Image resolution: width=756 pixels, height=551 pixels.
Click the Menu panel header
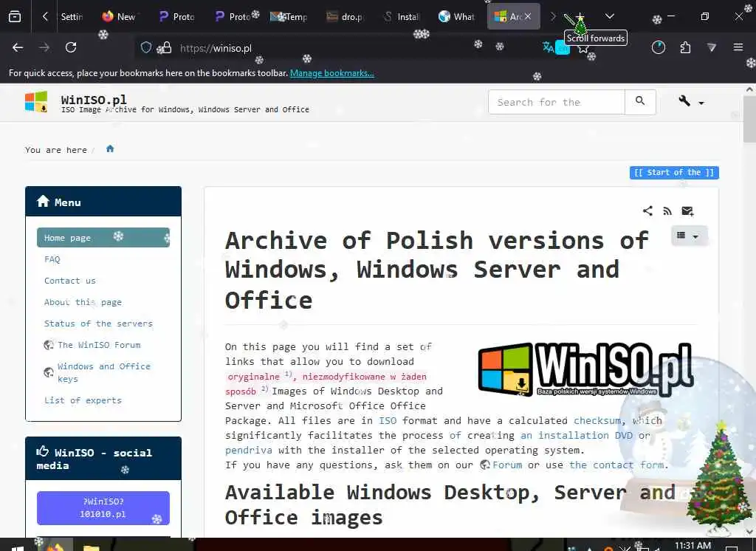pos(103,202)
